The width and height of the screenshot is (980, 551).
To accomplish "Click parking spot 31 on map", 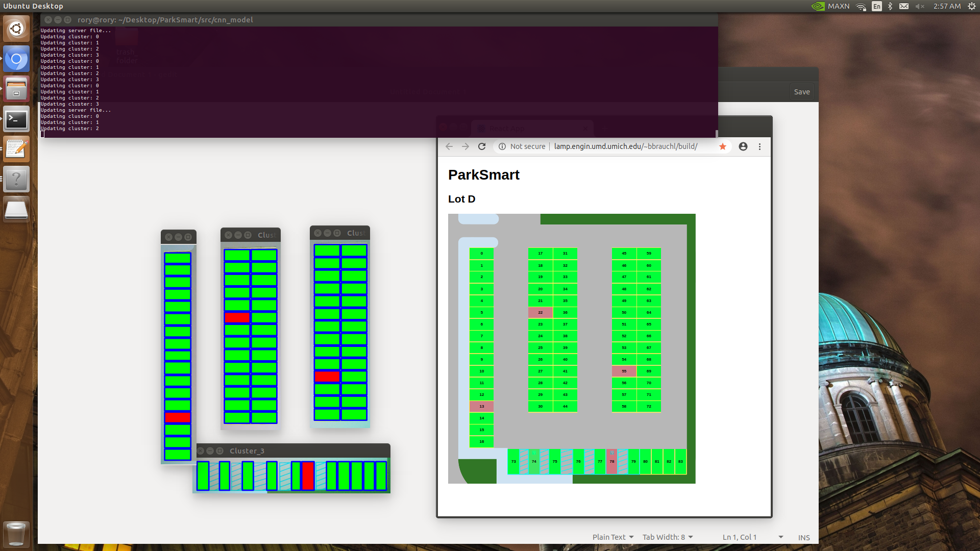I will click(x=565, y=253).
